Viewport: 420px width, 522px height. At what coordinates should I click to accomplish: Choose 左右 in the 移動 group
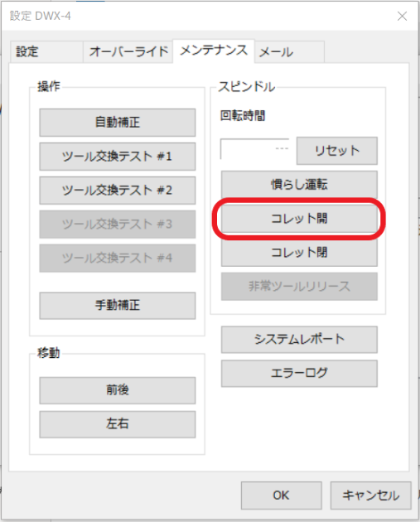118,424
